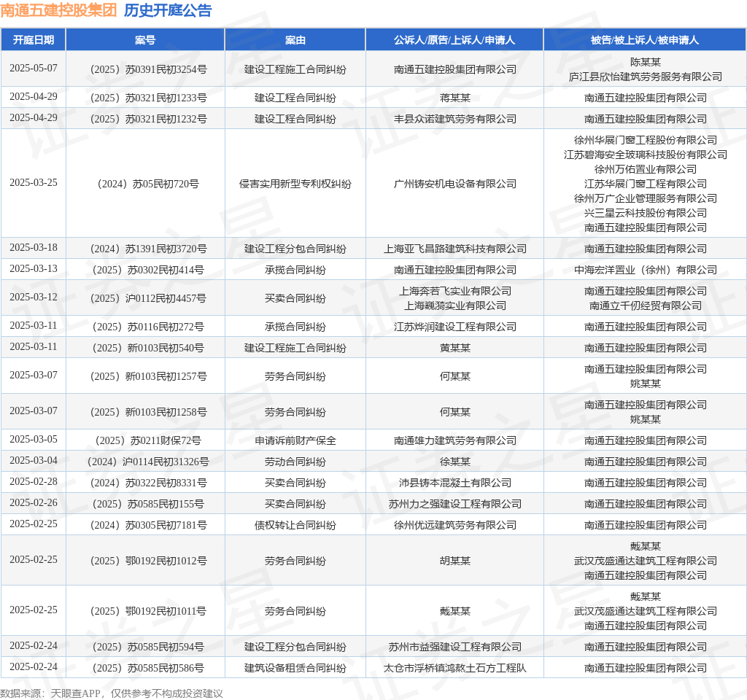Image resolution: width=747 pixels, height=700 pixels.
Task: Click the 案号 column header
Action: point(145,40)
